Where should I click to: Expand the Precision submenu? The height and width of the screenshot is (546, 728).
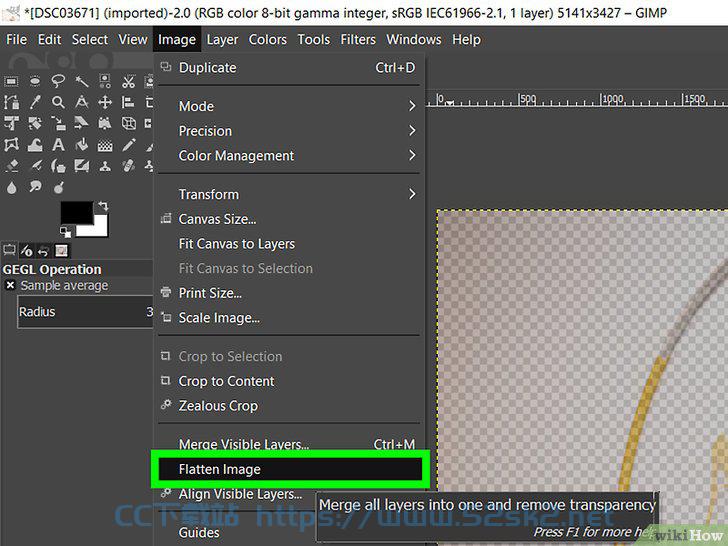point(289,131)
